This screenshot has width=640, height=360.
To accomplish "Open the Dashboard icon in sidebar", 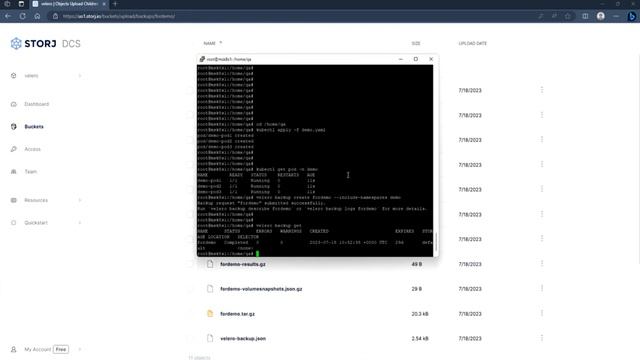I will tap(13, 104).
